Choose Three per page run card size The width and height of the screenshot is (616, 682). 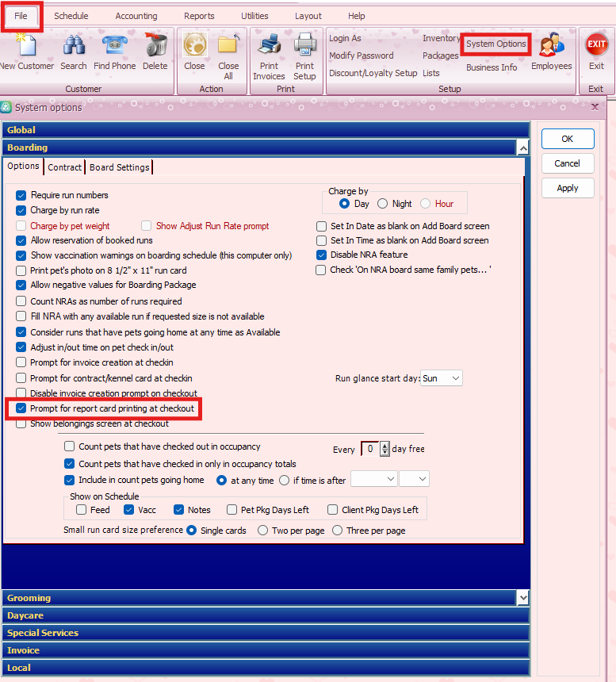tap(338, 531)
